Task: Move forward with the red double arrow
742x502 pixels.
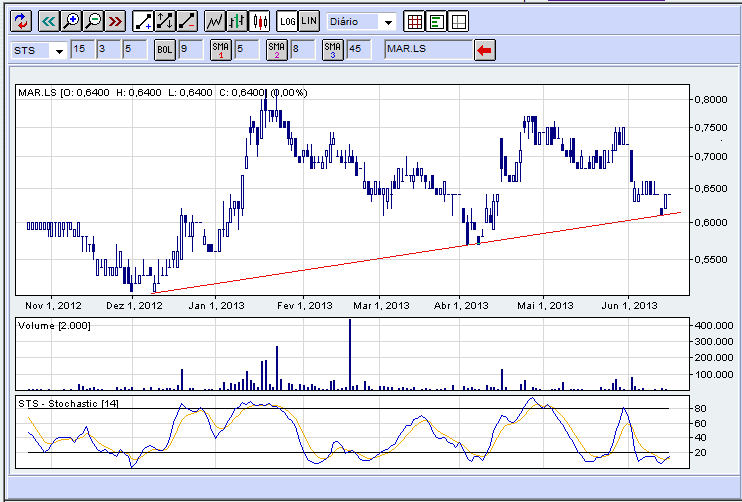Action: (x=116, y=21)
